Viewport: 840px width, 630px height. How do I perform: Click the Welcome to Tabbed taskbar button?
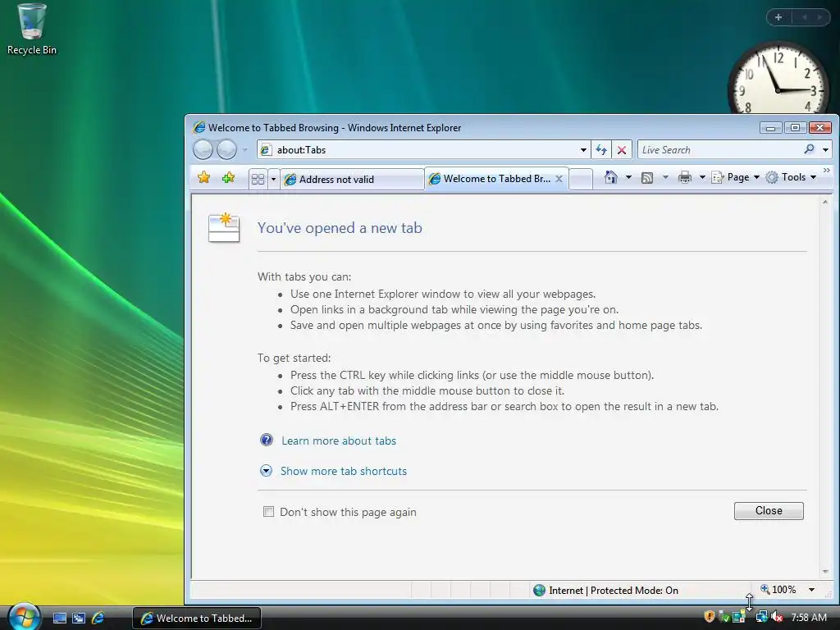coord(196,619)
